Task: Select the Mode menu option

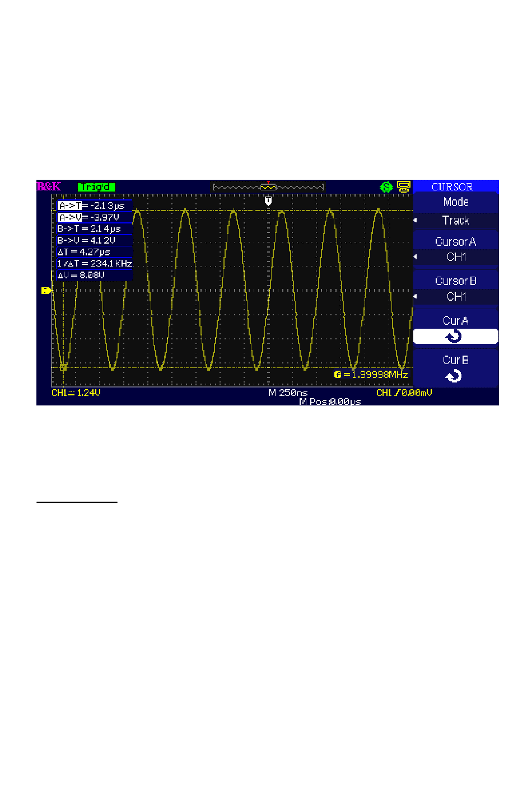Action: click(x=456, y=202)
